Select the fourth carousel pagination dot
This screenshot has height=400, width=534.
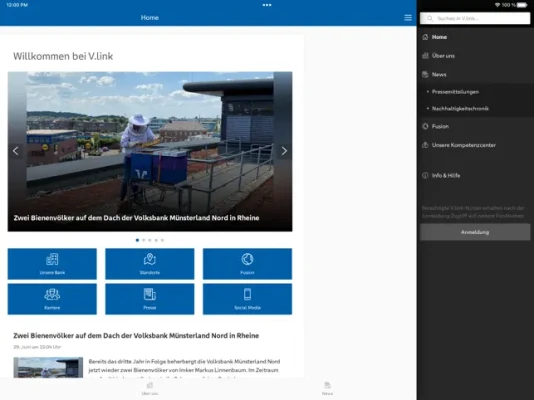pos(156,240)
